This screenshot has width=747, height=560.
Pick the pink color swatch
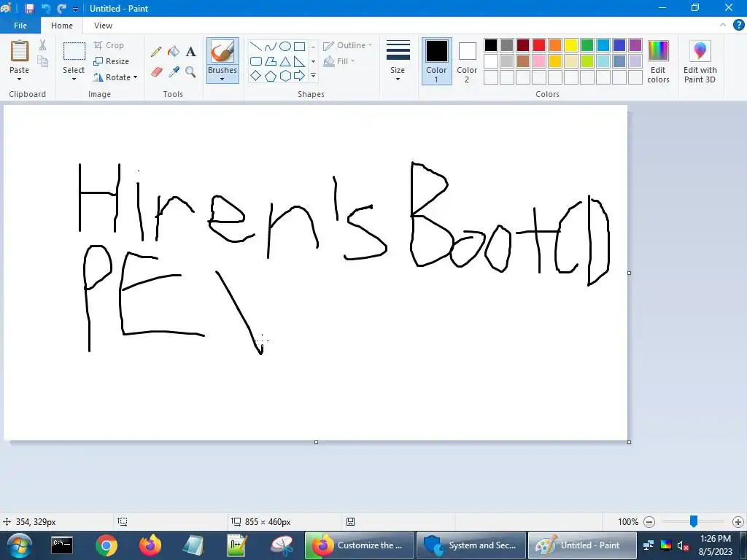(539, 61)
